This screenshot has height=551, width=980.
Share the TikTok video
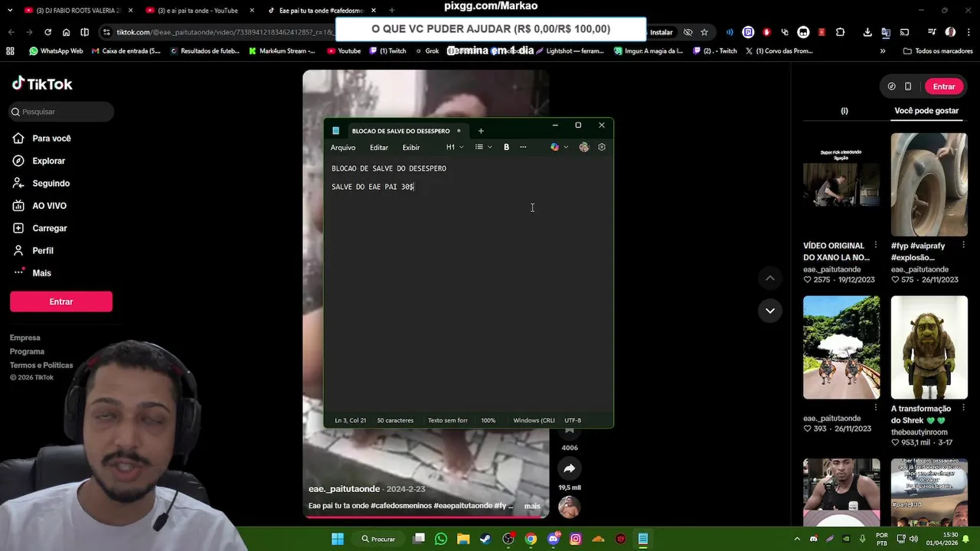point(569,468)
